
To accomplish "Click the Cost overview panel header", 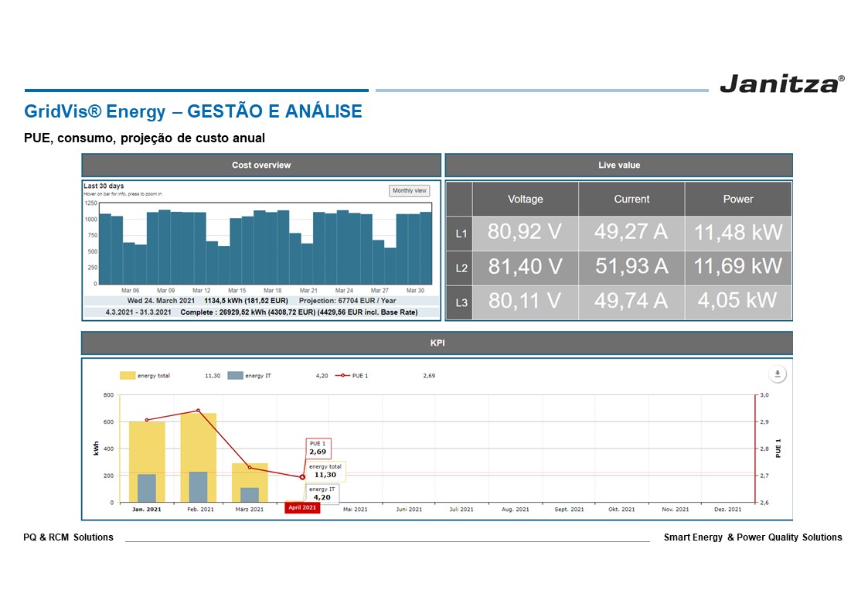I will 261,165.
